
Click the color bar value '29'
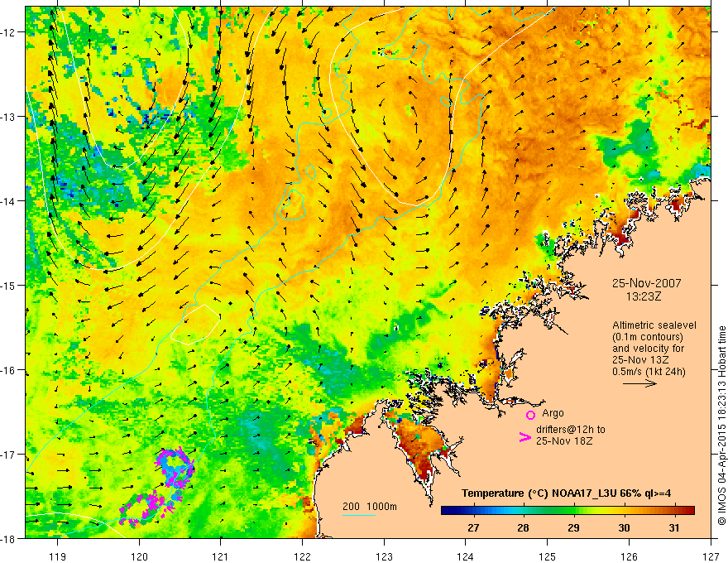click(574, 528)
